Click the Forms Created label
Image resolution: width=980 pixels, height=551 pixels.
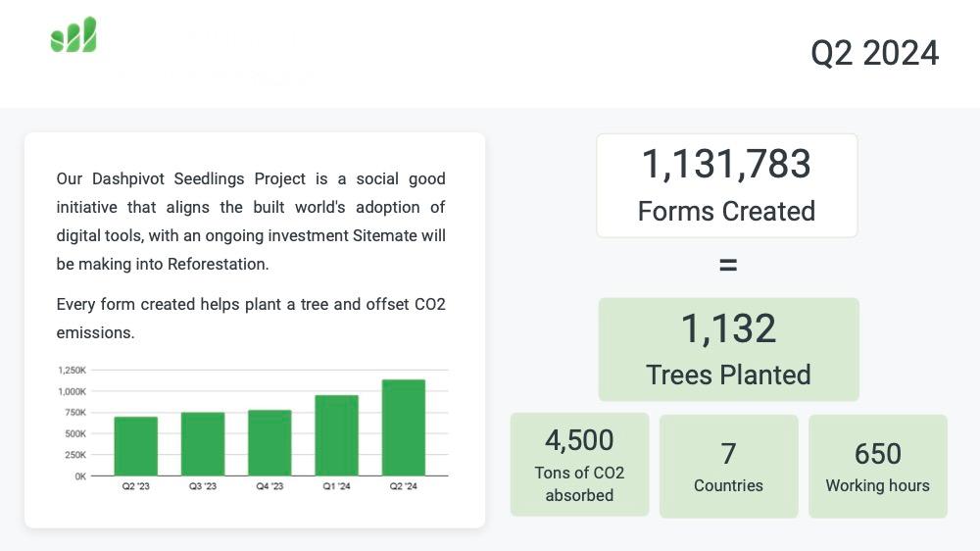click(x=726, y=212)
